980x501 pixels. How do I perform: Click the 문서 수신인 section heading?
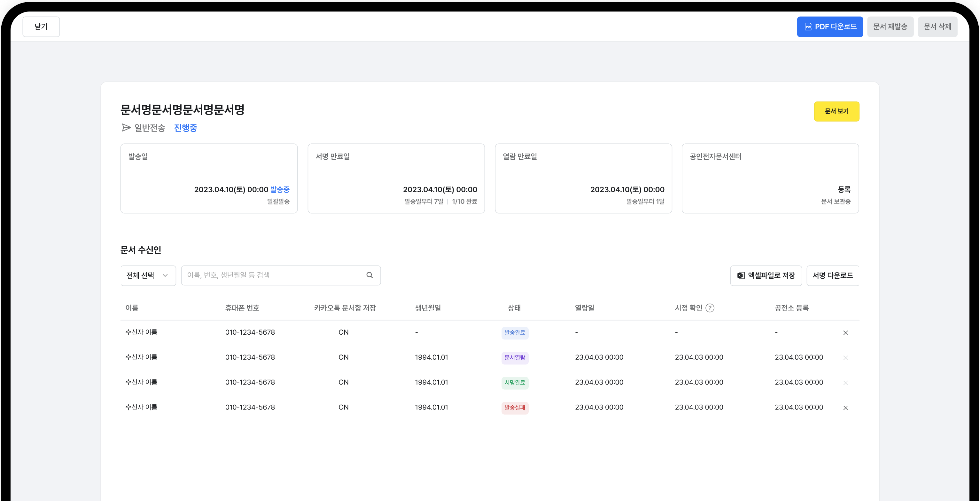coord(141,250)
